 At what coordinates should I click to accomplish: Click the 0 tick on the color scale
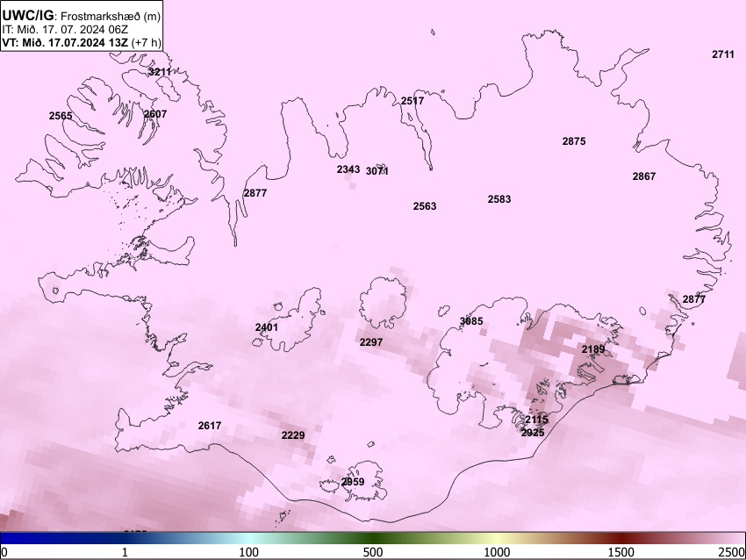tap(4, 552)
